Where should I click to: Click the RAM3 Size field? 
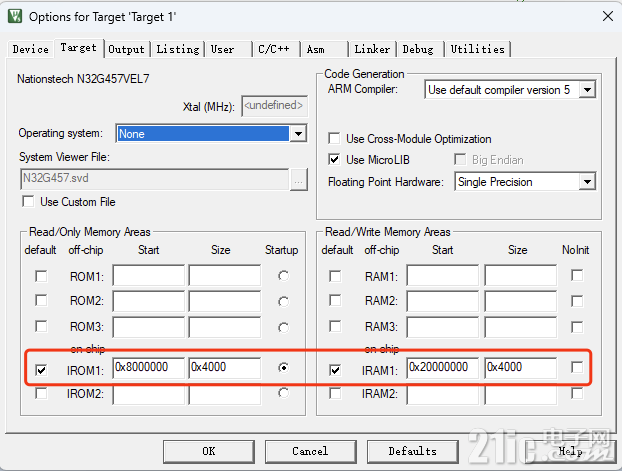click(x=520, y=327)
